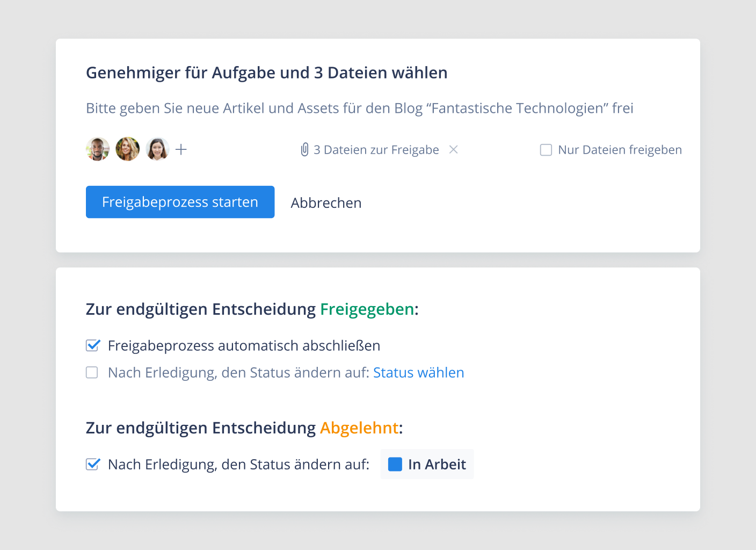Image resolution: width=756 pixels, height=550 pixels.
Task: Click the approval description text starting 'Bitte geben Sie'
Action: [x=359, y=108]
